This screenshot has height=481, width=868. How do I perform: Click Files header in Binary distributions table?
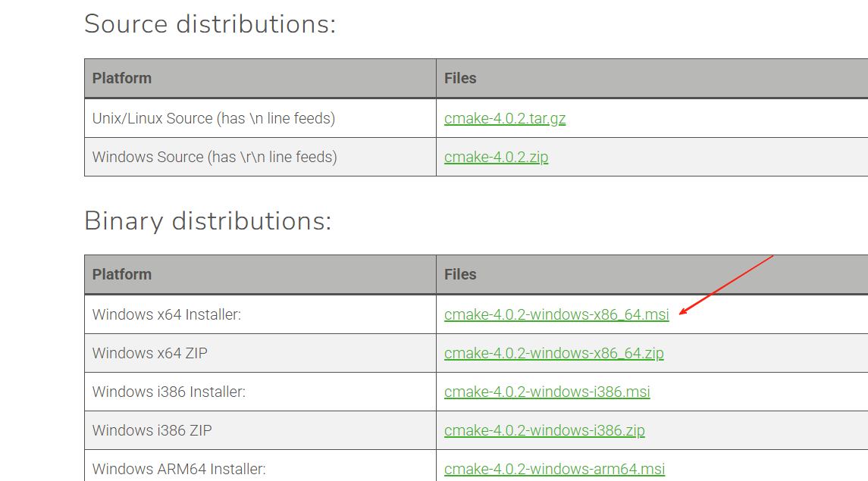click(460, 274)
